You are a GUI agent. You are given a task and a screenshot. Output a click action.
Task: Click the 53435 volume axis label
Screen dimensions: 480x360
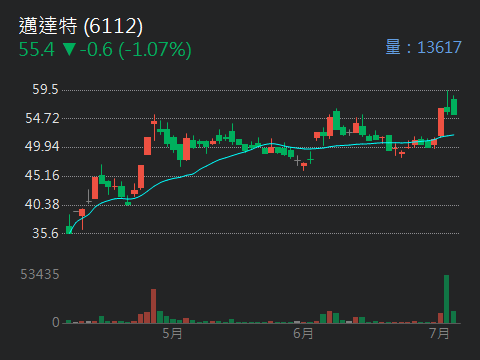(40, 275)
